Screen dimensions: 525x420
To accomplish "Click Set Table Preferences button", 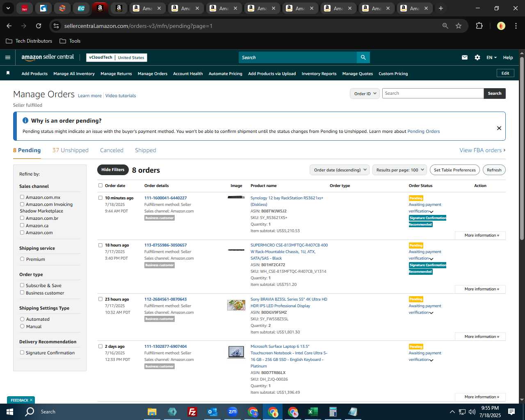I will click(x=455, y=170).
